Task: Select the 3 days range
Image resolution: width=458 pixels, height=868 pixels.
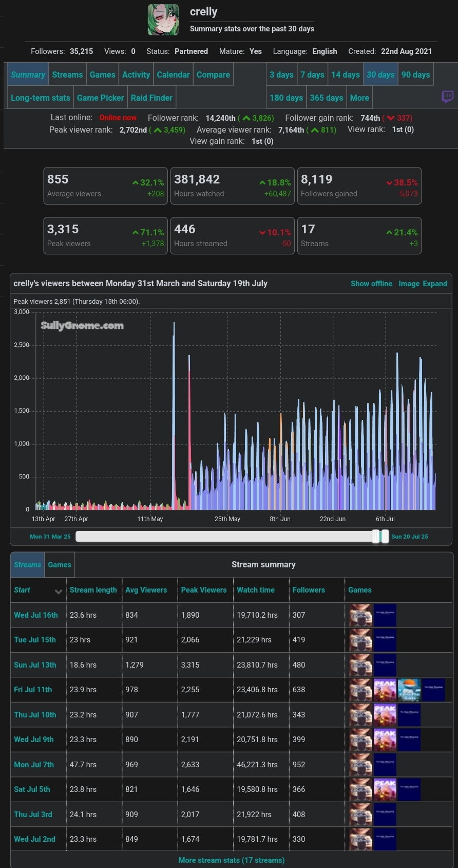Action: pos(282,75)
